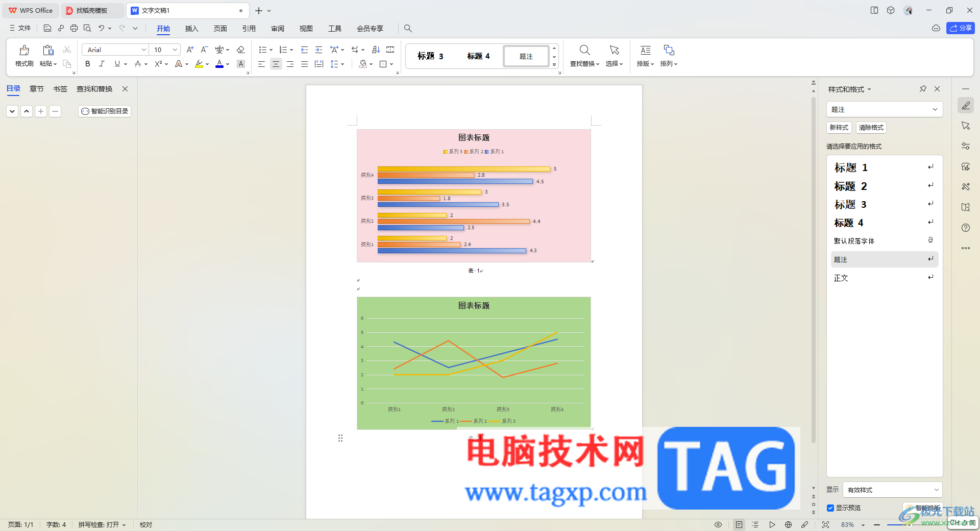The height and width of the screenshot is (531, 980).
Task: Click the 分享 share button
Action: click(x=960, y=28)
